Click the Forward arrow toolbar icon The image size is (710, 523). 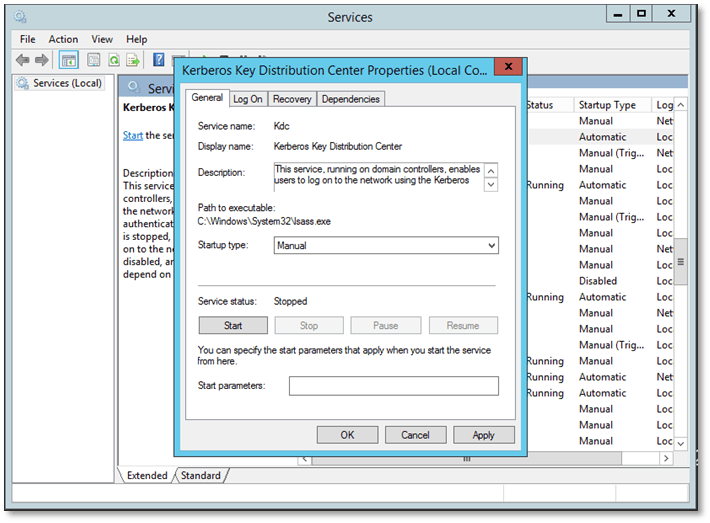point(42,60)
